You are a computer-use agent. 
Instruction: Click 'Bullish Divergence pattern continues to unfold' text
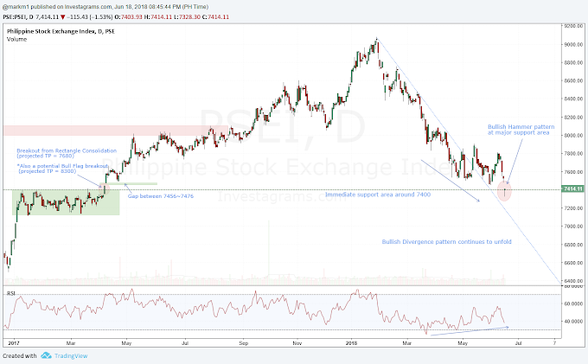(447, 242)
